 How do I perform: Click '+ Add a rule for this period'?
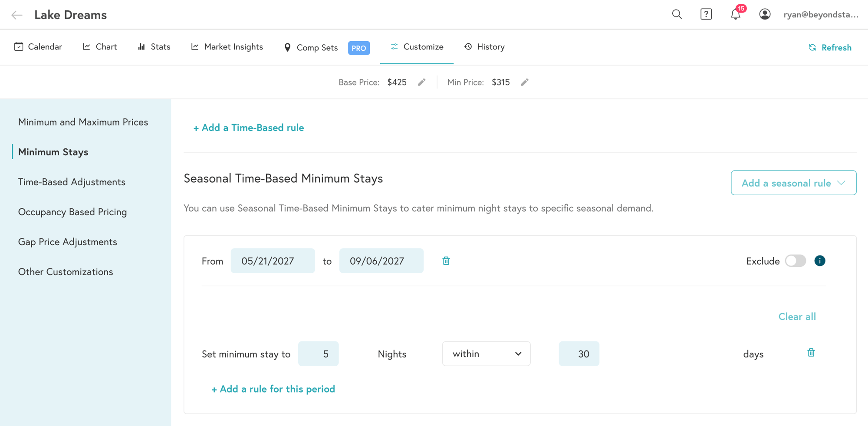click(x=273, y=389)
